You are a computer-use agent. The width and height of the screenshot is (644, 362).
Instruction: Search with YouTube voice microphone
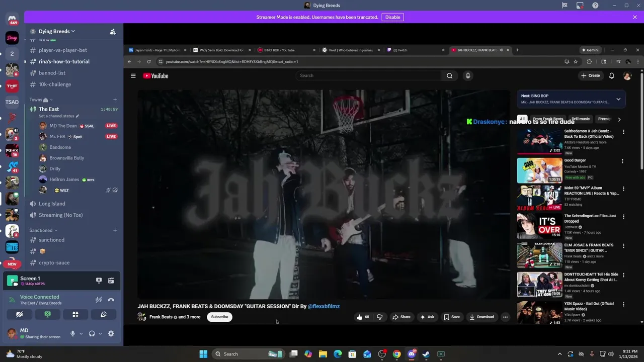pyautogui.click(x=468, y=75)
